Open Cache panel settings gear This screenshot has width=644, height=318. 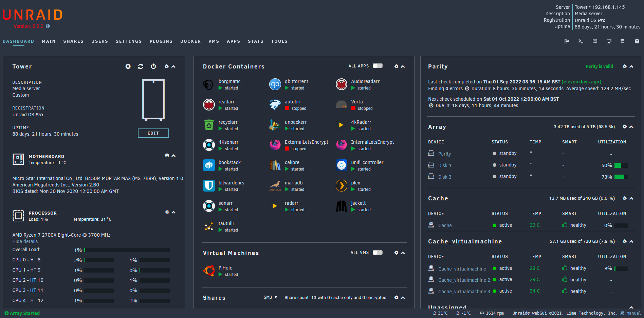coord(625,198)
